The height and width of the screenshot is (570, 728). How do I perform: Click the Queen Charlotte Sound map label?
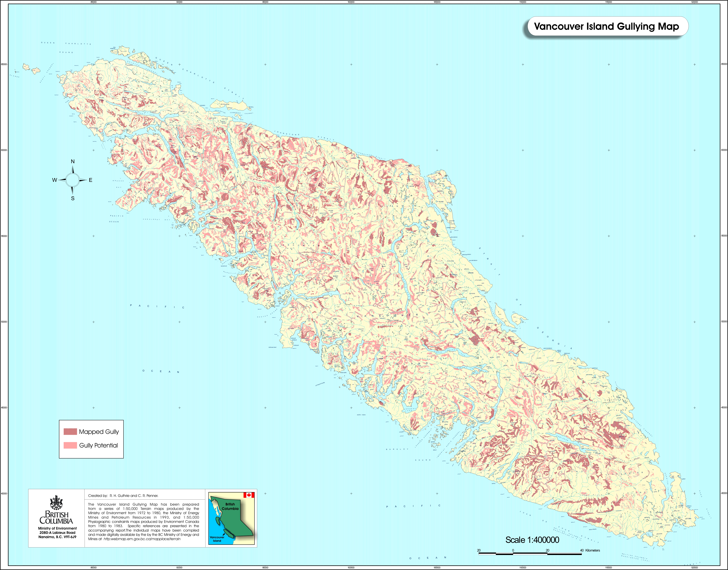click(x=66, y=47)
